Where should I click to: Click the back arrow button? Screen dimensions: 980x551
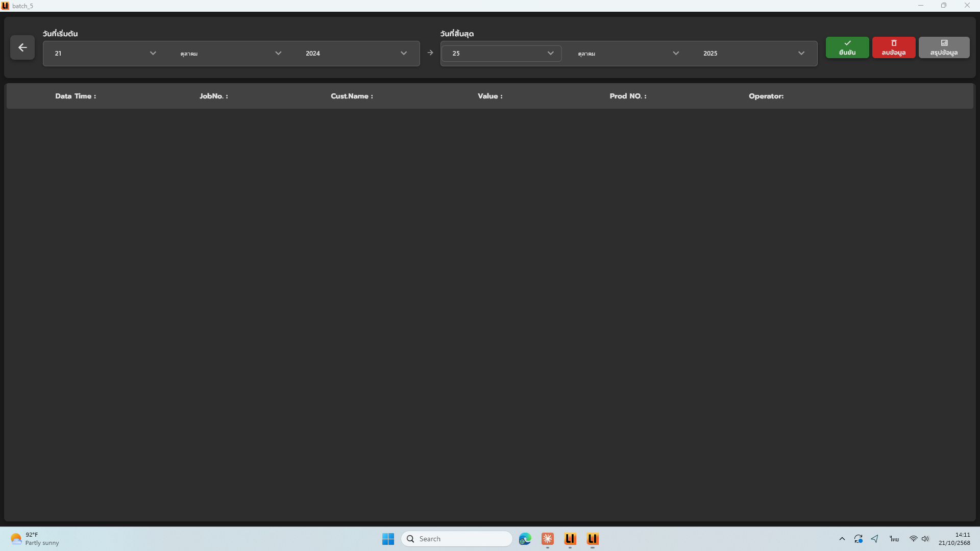pos(22,47)
